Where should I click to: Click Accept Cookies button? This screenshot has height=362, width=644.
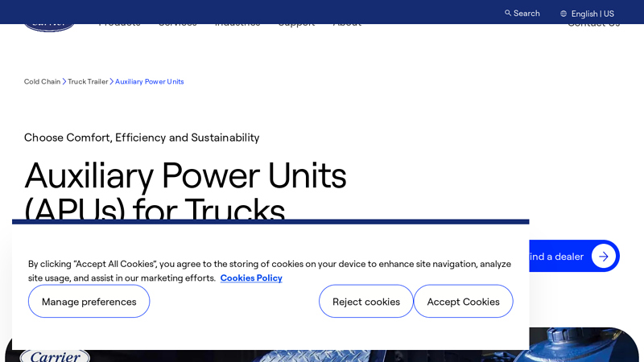[464, 301]
